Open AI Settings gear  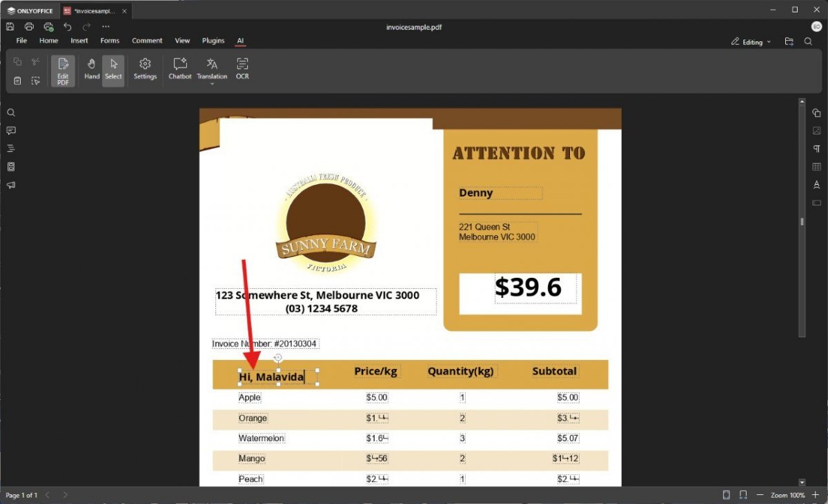click(x=145, y=68)
